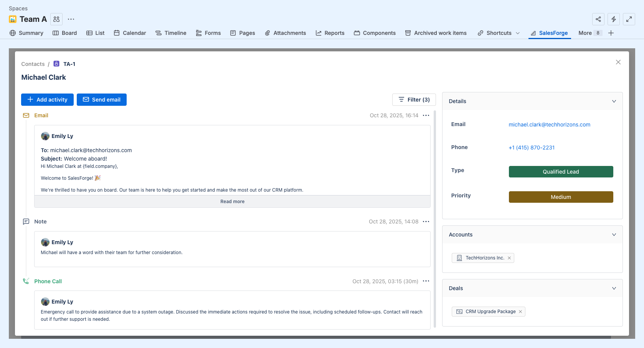Click the team members icon beside Team A
Viewport: 644px width, 348px height.
coord(56,19)
